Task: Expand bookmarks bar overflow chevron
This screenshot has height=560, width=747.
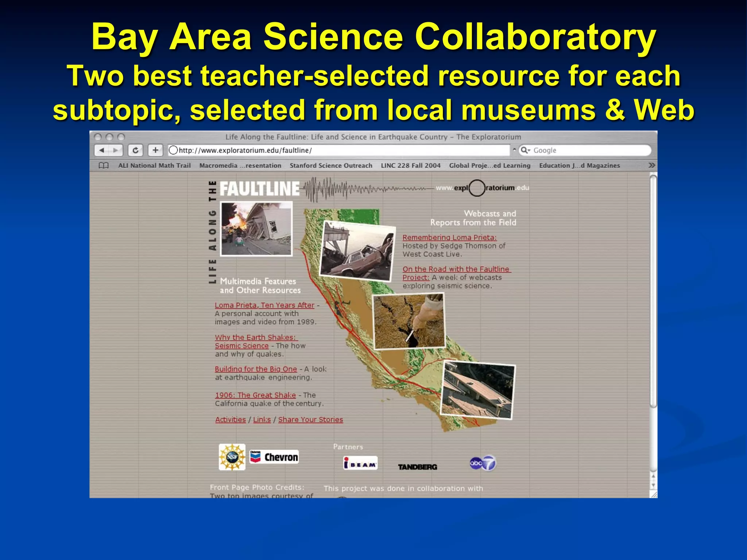Action: click(651, 166)
